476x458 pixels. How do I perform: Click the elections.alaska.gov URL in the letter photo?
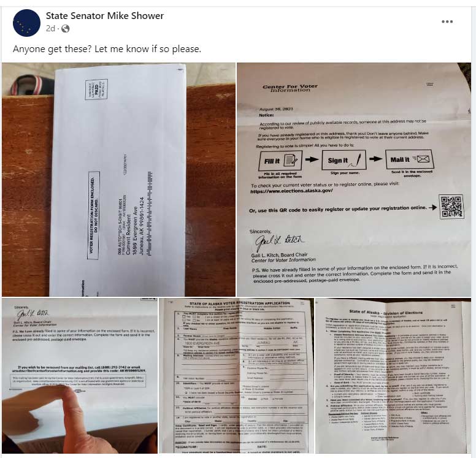(x=291, y=191)
